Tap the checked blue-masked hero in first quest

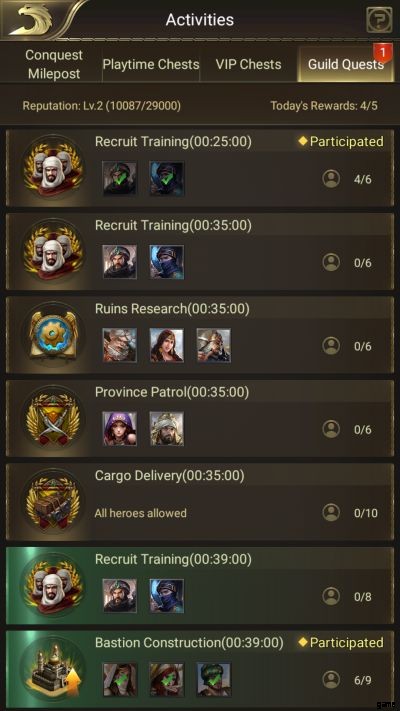click(167, 179)
